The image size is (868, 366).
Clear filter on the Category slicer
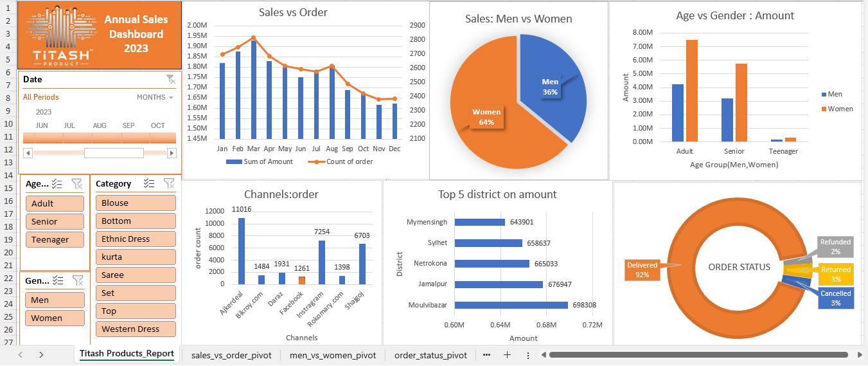[x=169, y=183]
